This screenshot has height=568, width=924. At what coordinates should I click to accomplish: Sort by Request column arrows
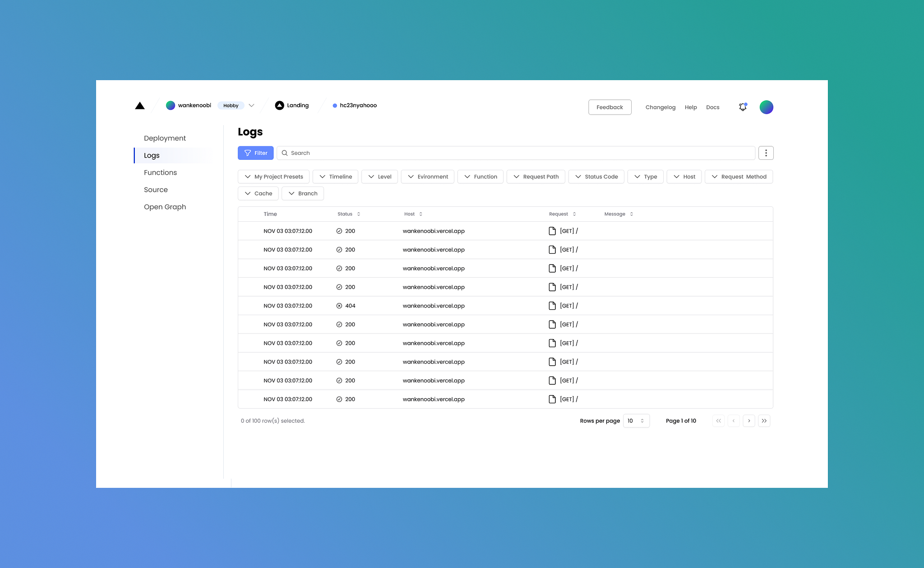pyautogui.click(x=574, y=214)
